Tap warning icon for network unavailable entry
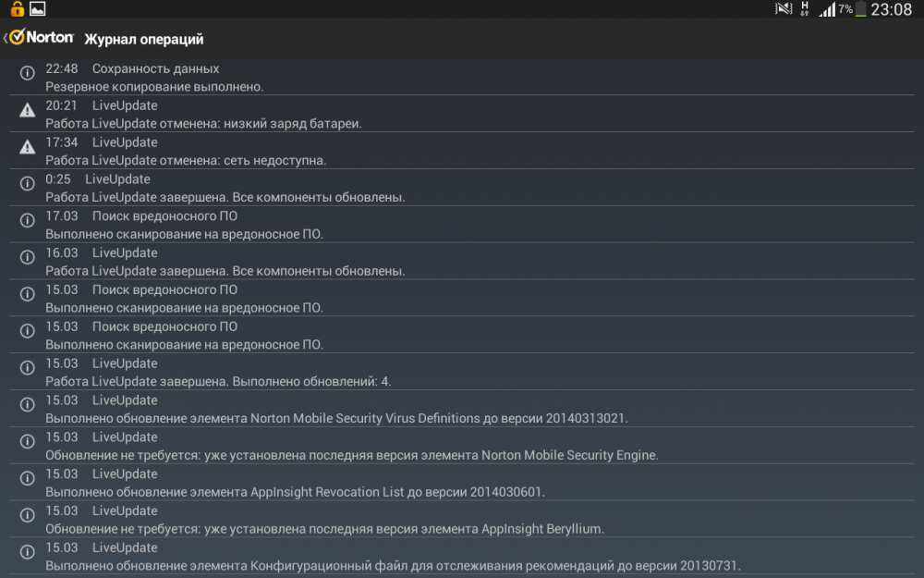 28,147
